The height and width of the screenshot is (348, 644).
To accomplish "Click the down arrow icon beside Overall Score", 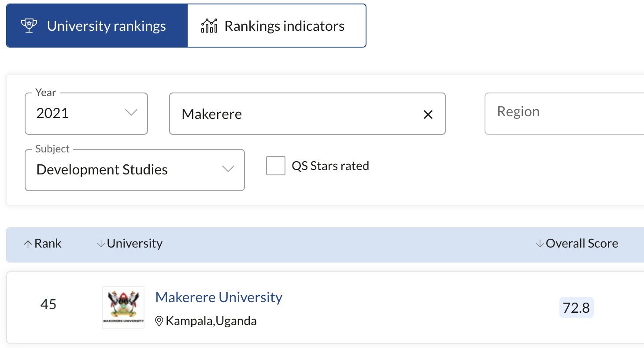I will pyautogui.click(x=540, y=244).
